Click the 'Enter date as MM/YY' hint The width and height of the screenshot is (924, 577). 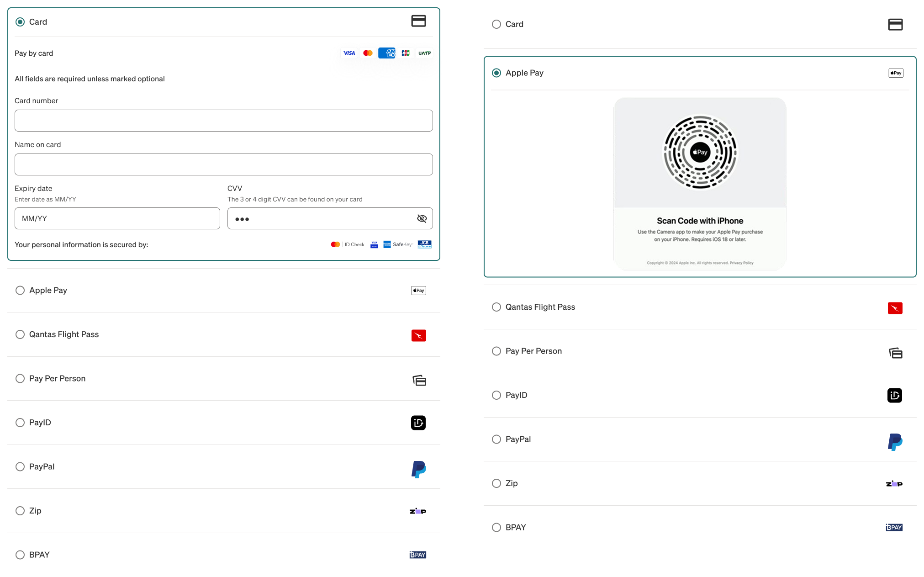[45, 199]
